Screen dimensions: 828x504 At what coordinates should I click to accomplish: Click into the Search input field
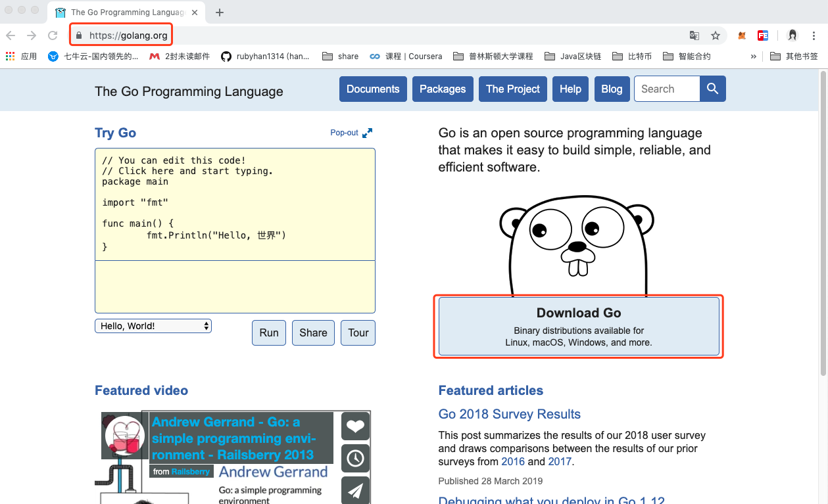666,89
